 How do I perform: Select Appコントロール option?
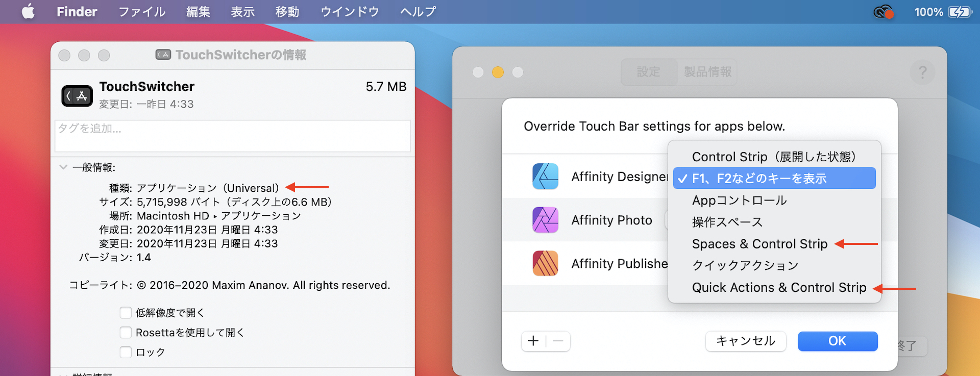click(x=774, y=200)
